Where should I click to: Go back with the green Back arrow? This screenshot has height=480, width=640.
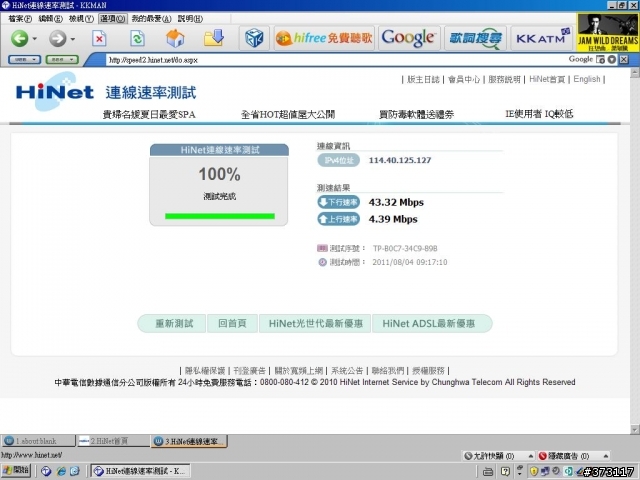(x=19, y=39)
